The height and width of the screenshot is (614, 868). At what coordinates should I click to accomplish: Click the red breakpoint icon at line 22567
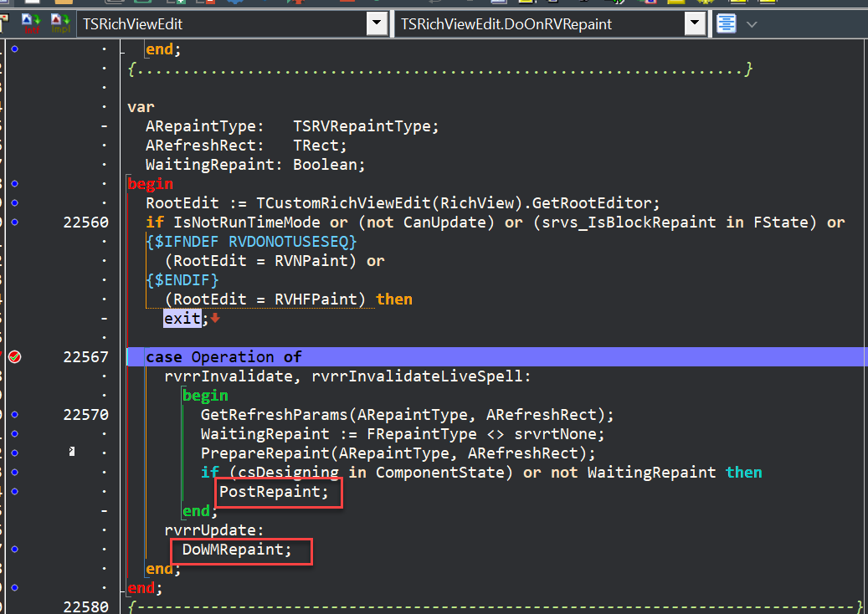15,357
